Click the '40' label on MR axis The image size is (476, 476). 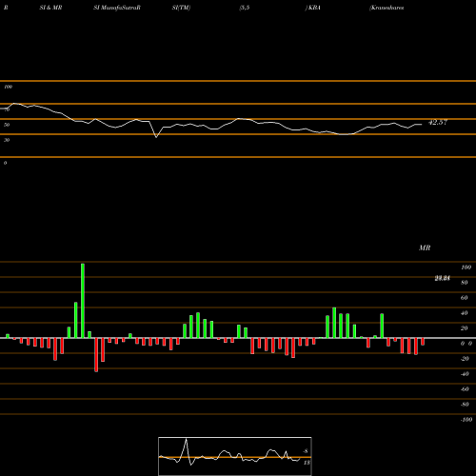465,313
